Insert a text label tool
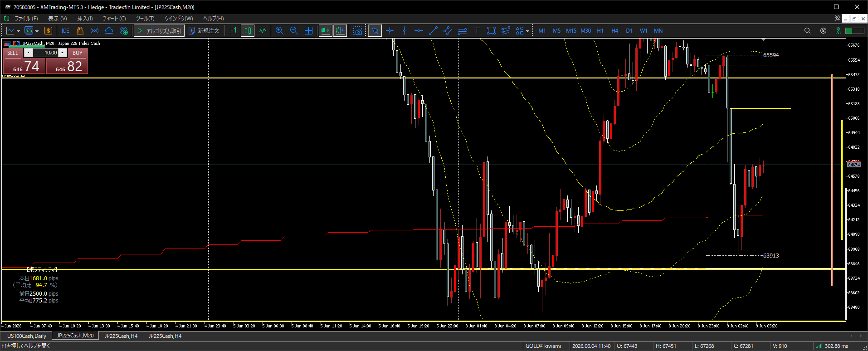 click(477, 31)
